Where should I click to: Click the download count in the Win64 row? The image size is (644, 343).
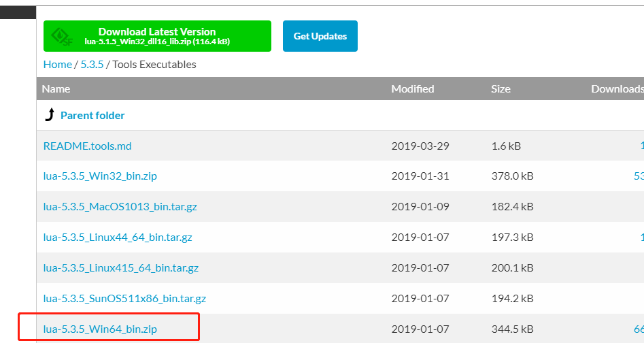(639, 329)
